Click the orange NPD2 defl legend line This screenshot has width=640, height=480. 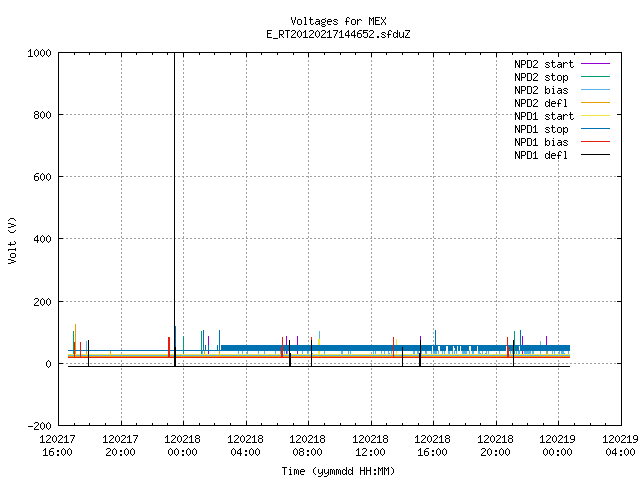(x=595, y=103)
